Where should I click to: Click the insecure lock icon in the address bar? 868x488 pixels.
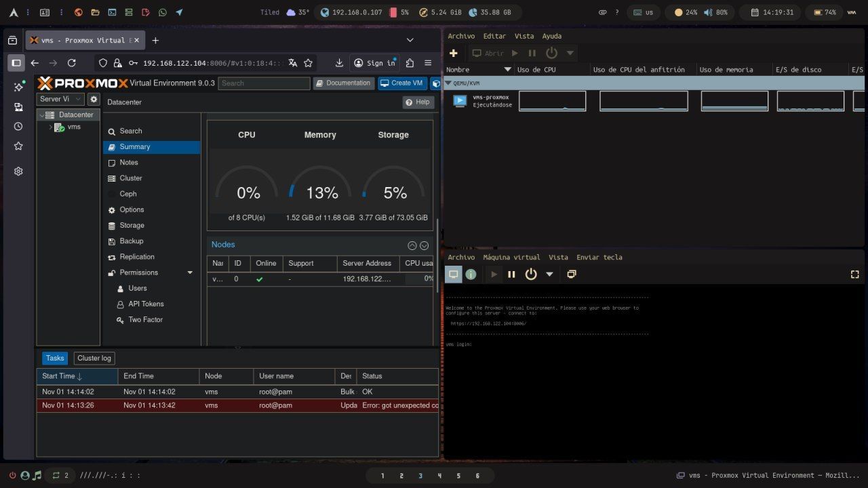[118, 63]
